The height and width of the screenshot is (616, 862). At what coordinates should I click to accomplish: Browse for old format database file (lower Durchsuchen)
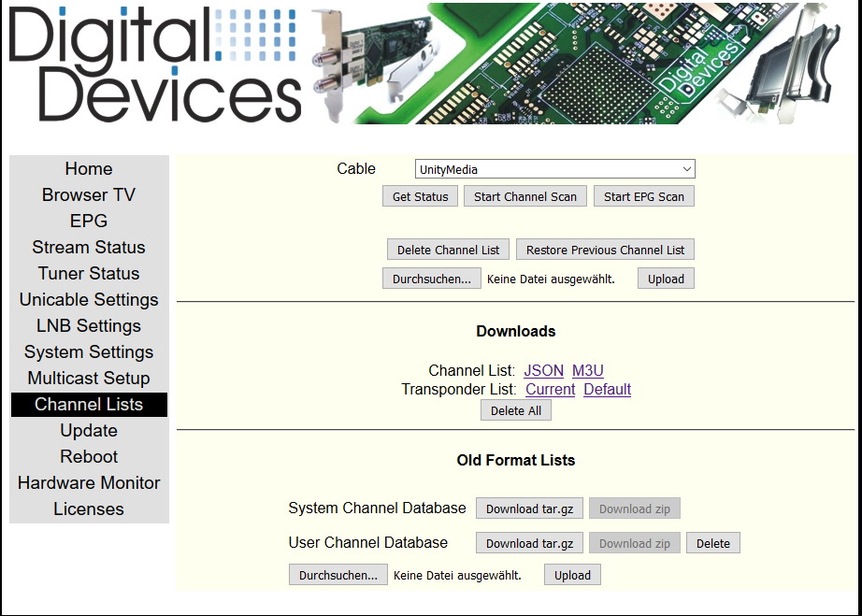click(x=338, y=575)
